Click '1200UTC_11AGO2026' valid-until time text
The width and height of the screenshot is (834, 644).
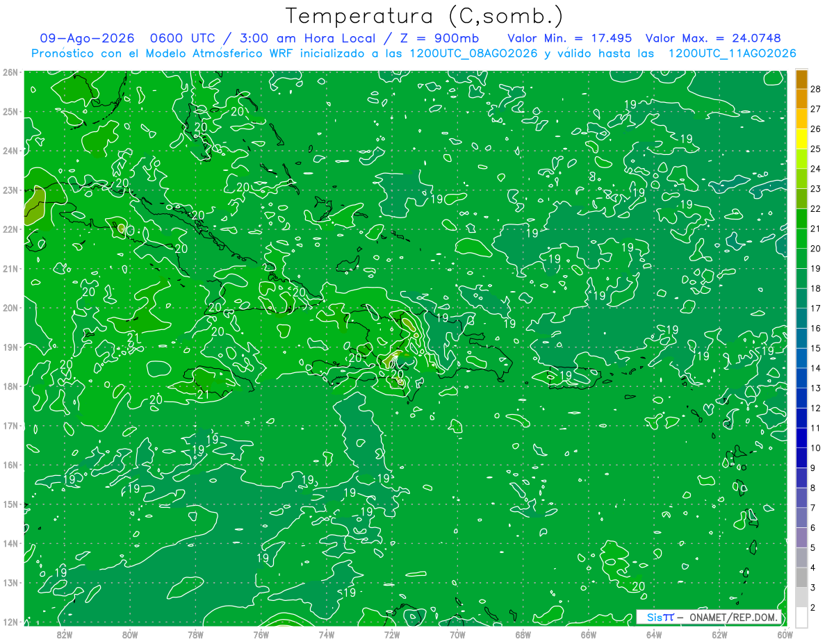[732, 53]
